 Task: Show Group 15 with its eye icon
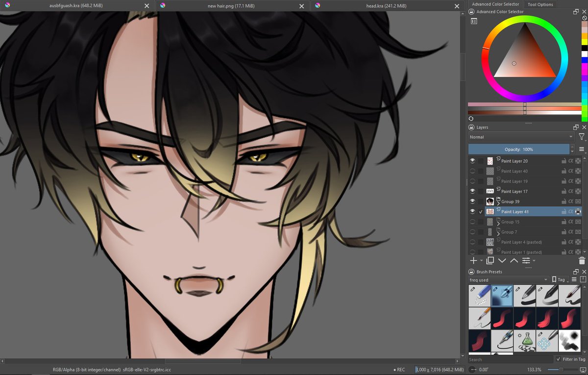pyautogui.click(x=472, y=222)
